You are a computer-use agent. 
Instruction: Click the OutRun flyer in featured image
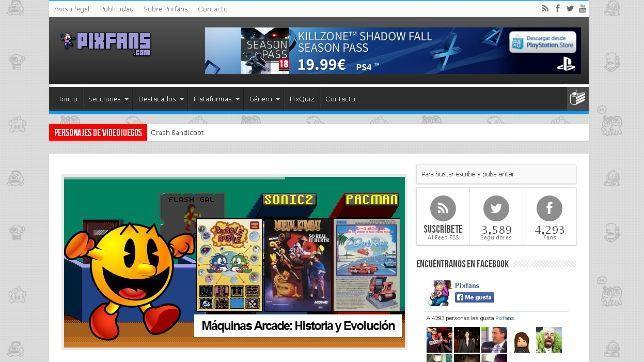367,265
